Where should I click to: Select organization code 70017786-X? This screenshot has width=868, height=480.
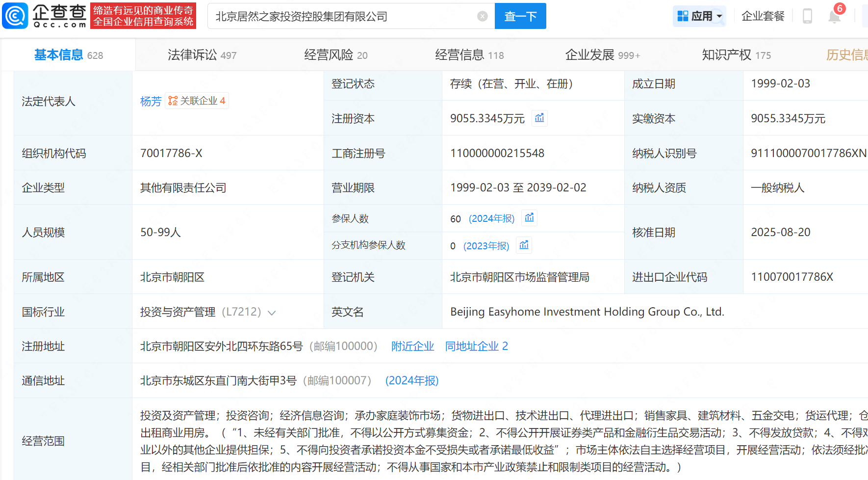pyautogui.click(x=171, y=153)
